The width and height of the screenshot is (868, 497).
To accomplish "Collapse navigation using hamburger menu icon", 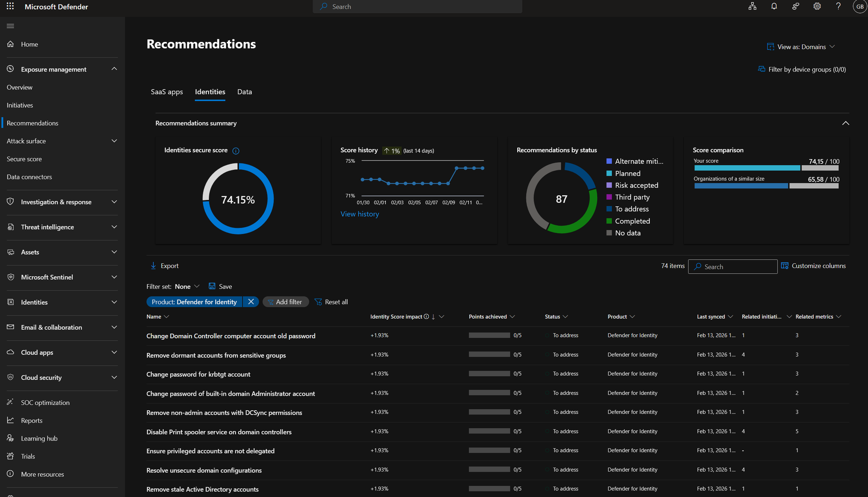I will pos(10,26).
